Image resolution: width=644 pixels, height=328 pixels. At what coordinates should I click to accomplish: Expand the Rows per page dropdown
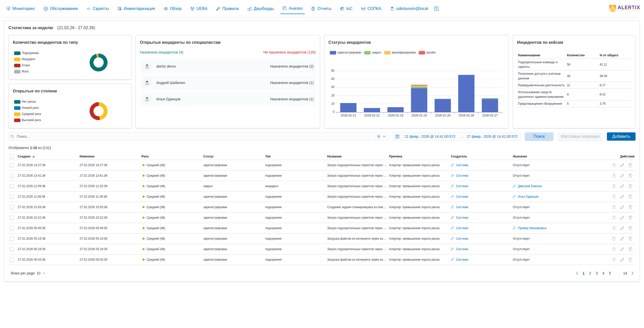click(28, 273)
